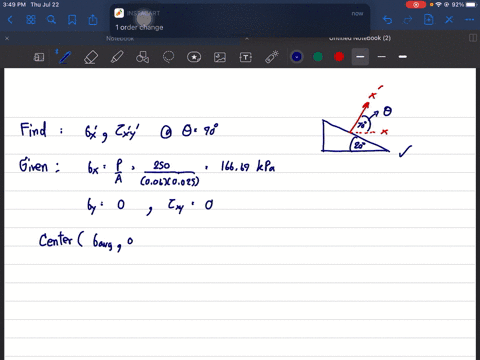Tap the status bar clock showing 3:49 PM
Screen dimensions: 480x360
[x=14, y=5]
